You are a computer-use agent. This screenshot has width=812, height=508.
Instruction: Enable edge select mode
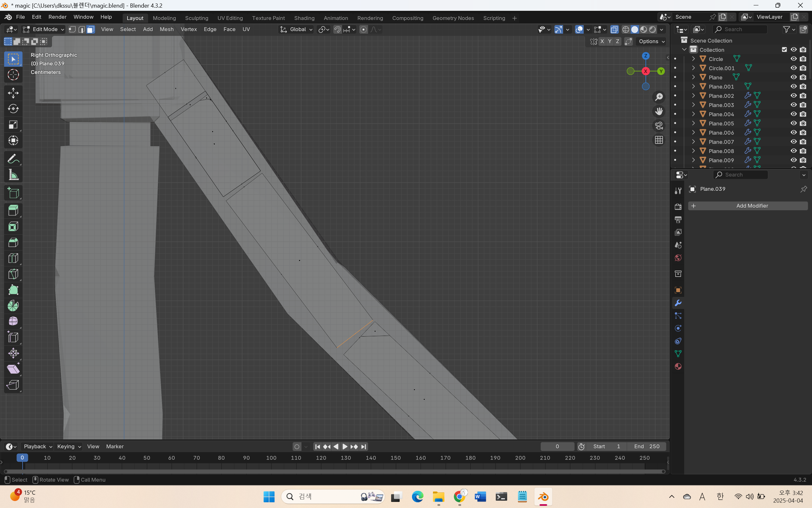point(81,30)
